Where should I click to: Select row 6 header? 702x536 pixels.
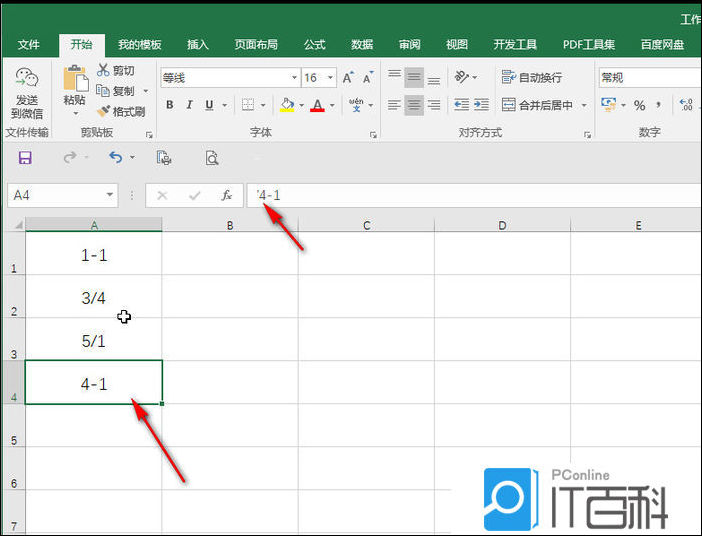click(13, 468)
